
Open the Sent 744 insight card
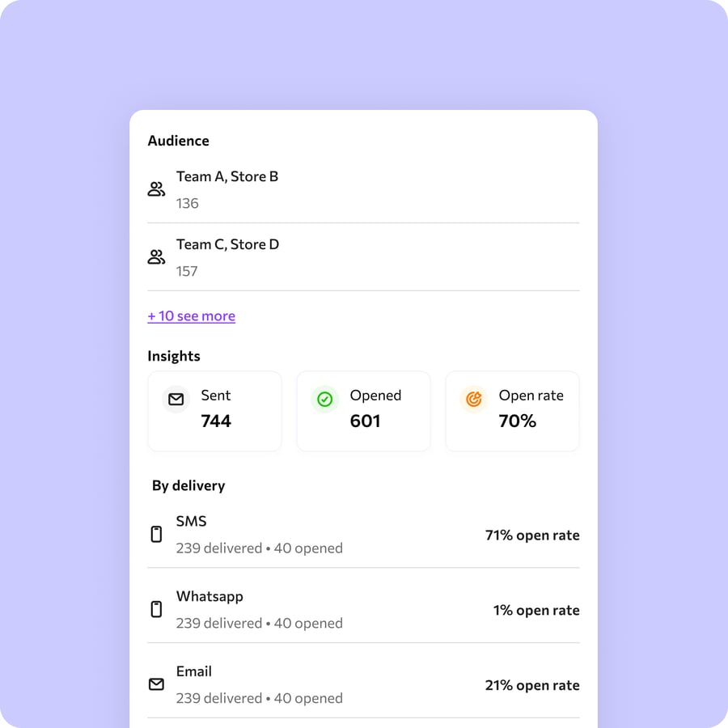coord(215,411)
